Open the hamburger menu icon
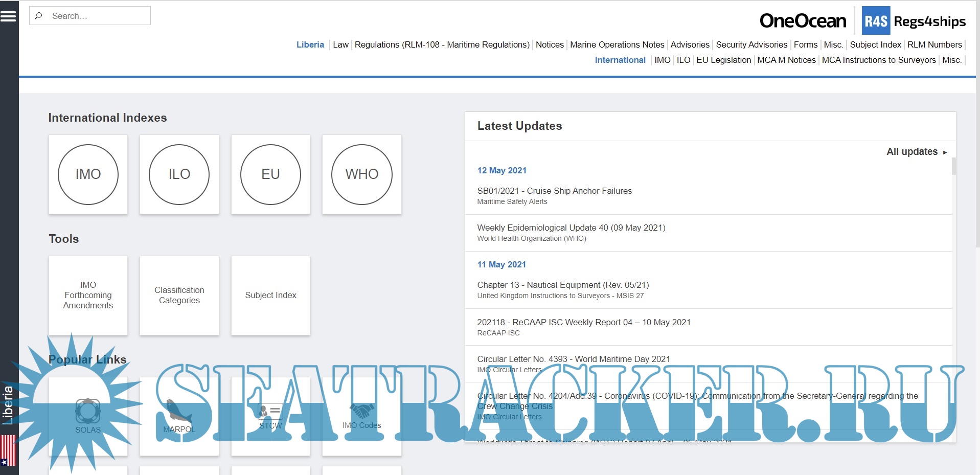980x475 pixels. click(8, 16)
